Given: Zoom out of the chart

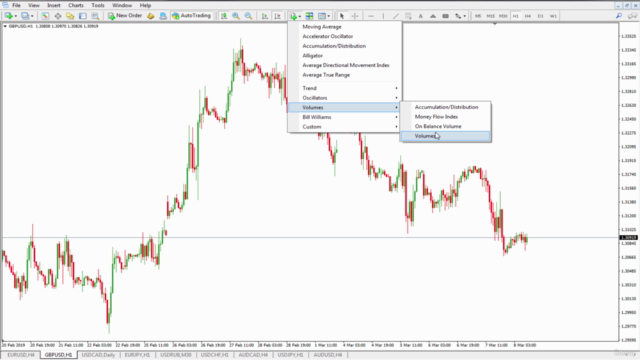Looking at the screenshot, I should click(248, 16).
